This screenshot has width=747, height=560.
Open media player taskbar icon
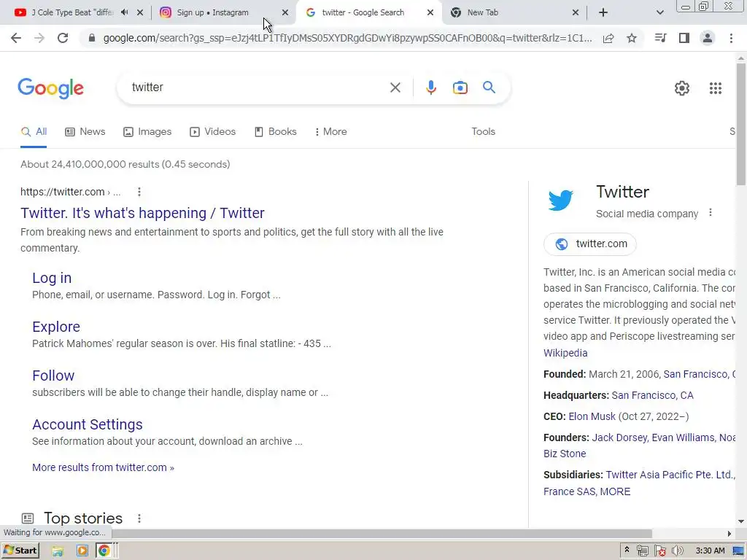(x=82, y=551)
